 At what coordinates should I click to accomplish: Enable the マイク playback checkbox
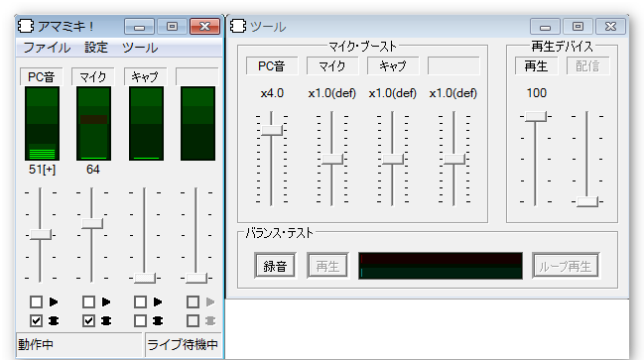pos(88,302)
